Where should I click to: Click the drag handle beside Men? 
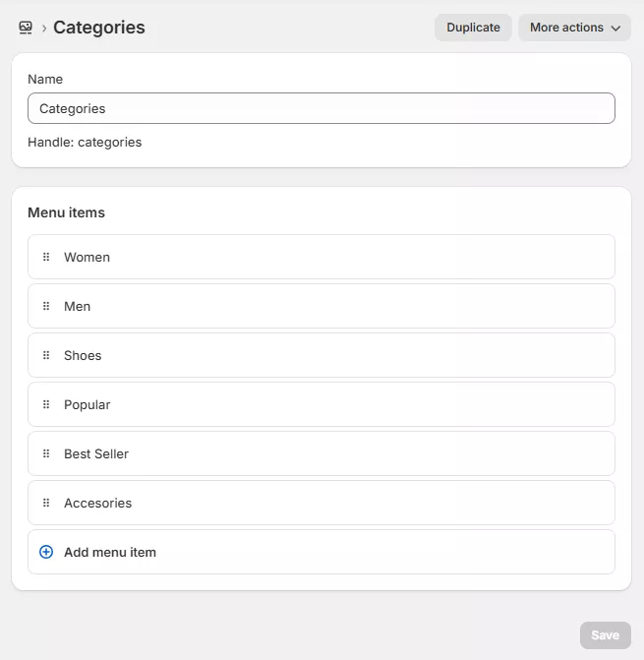[46, 306]
